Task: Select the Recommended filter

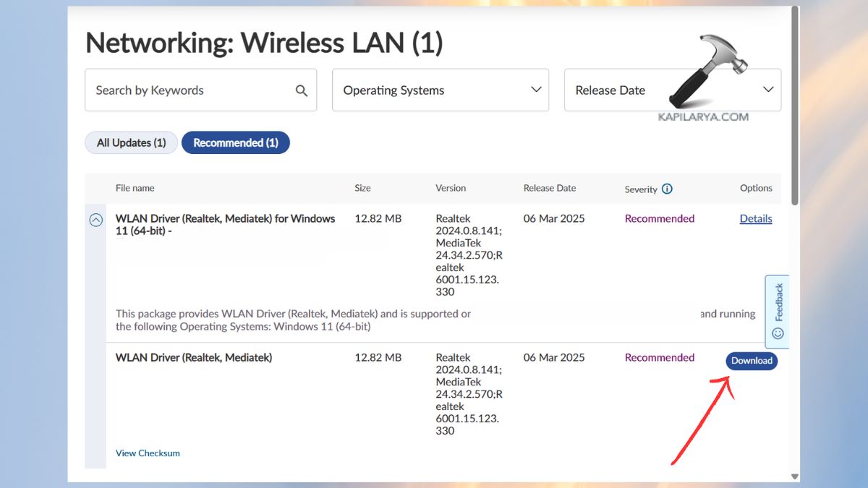Action: 235,142
